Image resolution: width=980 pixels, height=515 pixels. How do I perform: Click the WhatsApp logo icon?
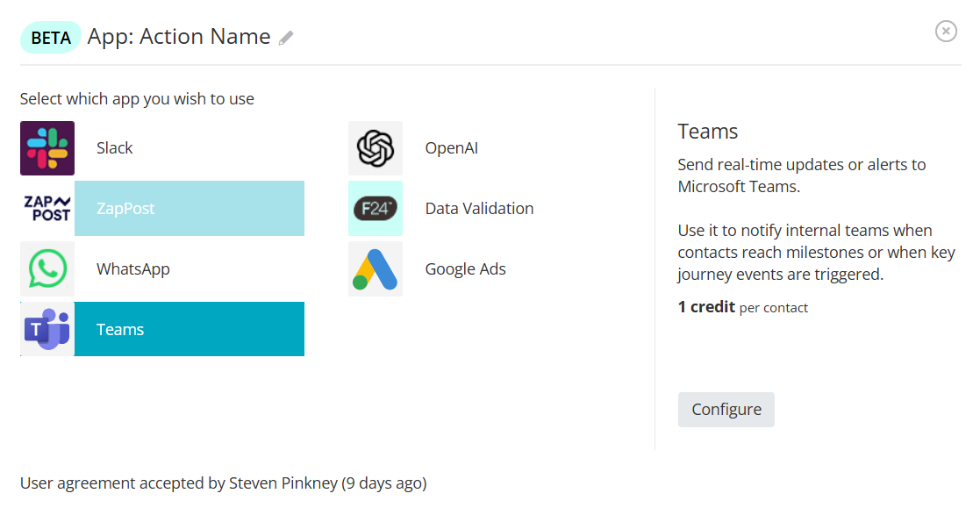click(47, 268)
